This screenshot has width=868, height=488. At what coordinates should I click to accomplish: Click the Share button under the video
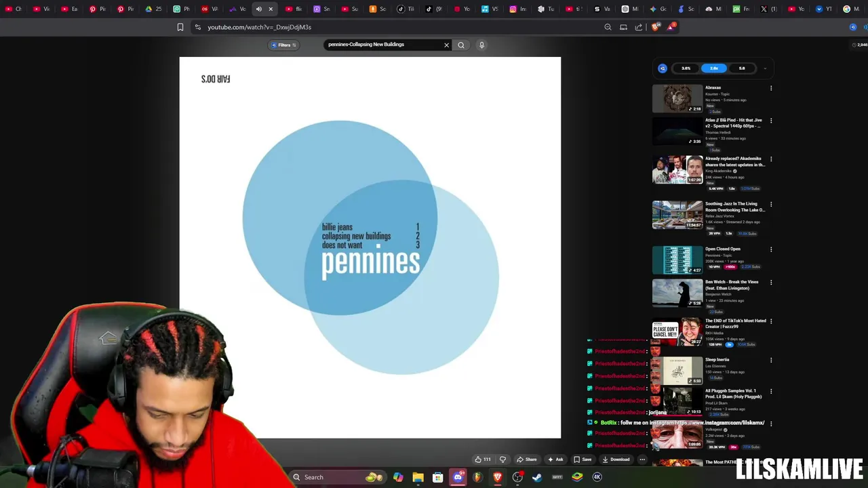527,460
